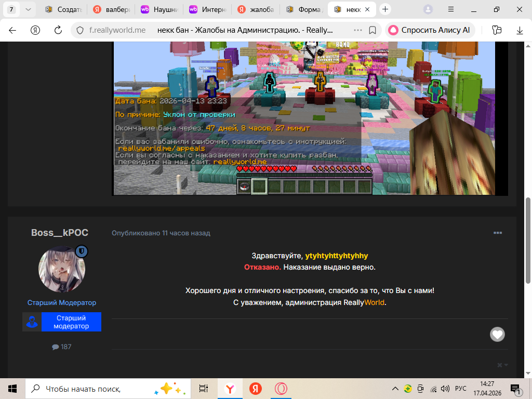The image size is (532, 399).
Task: Click the site protection shield icon
Action: click(80, 30)
